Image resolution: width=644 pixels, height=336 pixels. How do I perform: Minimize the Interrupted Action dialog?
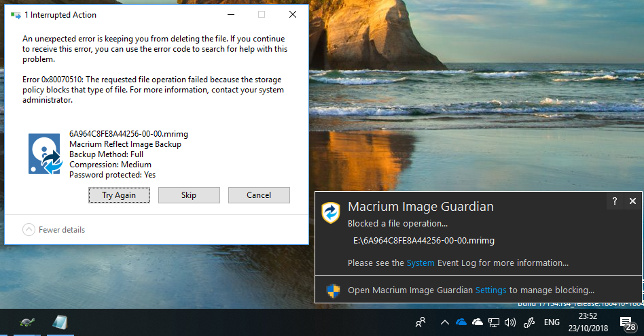231,15
